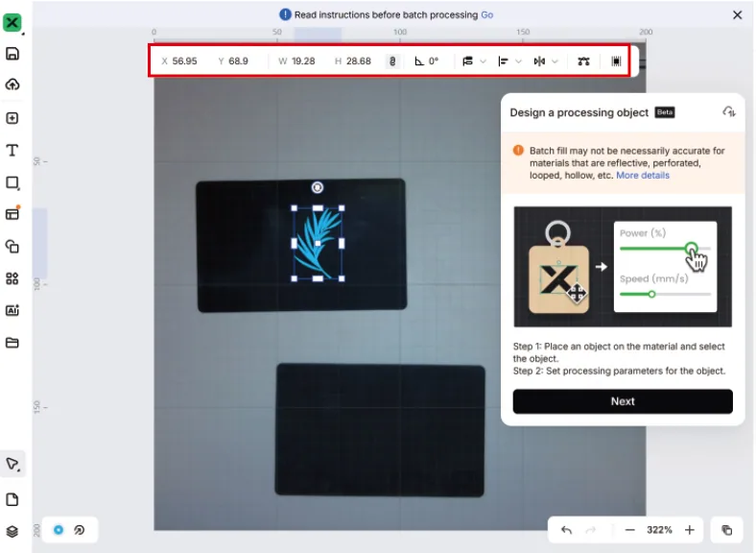Undo the last action
The height and width of the screenshot is (553, 756).
tap(566, 530)
